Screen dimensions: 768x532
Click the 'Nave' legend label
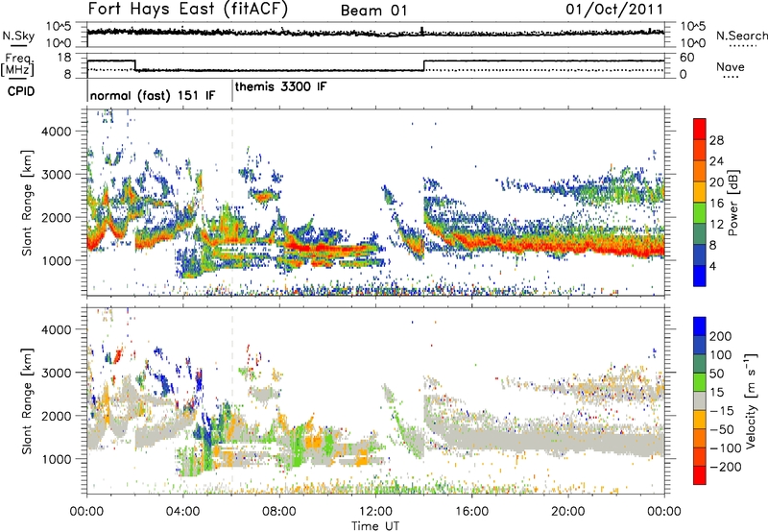(x=731, y=66)
